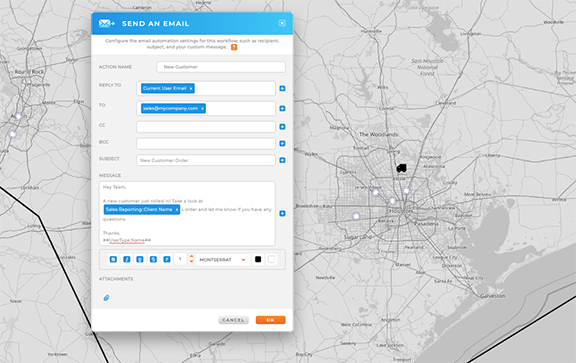This screenshot has width=576, height=363.
Task: Click the font size value box
Action: [x=180, y=259]
